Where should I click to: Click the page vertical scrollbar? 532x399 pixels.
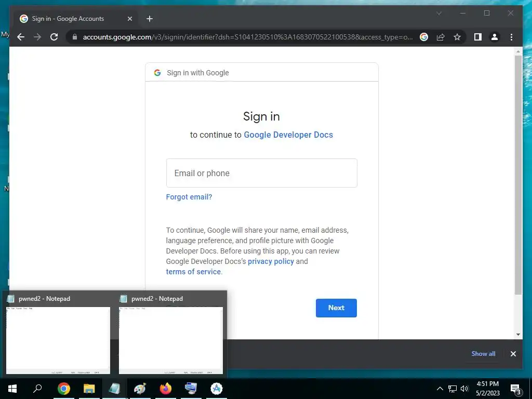pyautogui.click(x=518, y=175)
